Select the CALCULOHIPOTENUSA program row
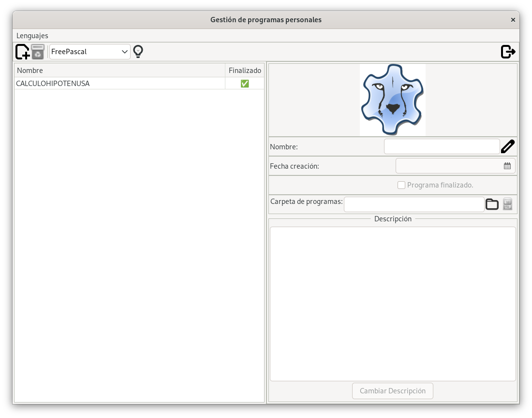This screenshot has width=532, height=418. point(53,83)
